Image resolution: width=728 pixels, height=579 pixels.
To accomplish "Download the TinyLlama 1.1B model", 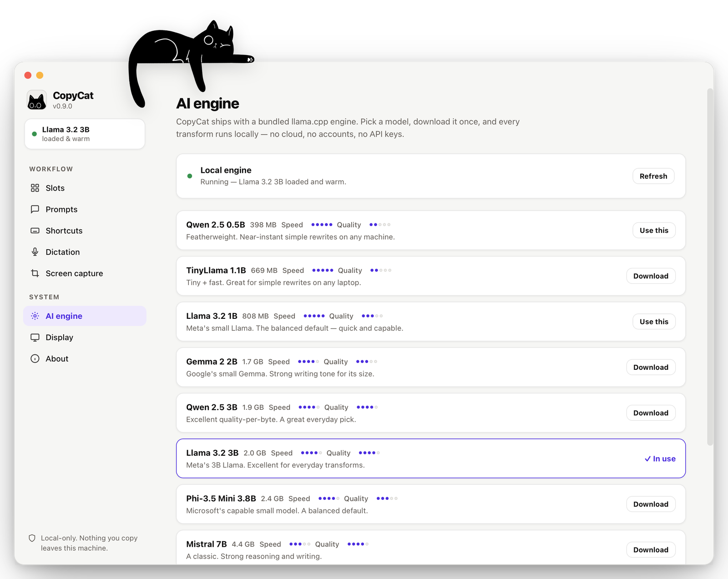I will pos(651,276).
